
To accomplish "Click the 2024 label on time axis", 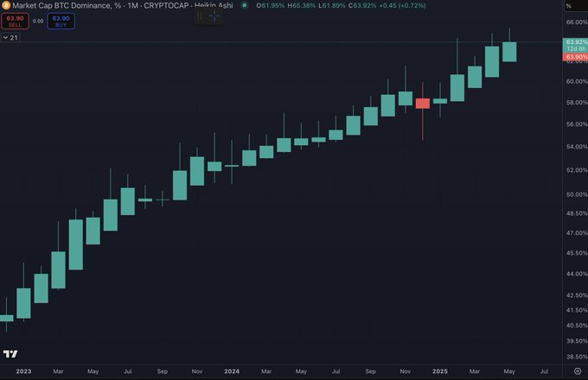I will [x=232, y=371].
